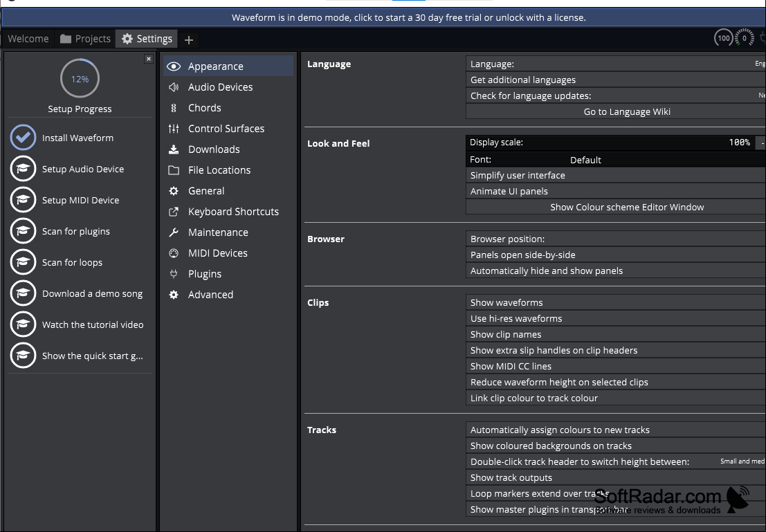Viewport: 766px width, 532px height.
Task: Open the Audio Devices settings page
Action: 228,87
